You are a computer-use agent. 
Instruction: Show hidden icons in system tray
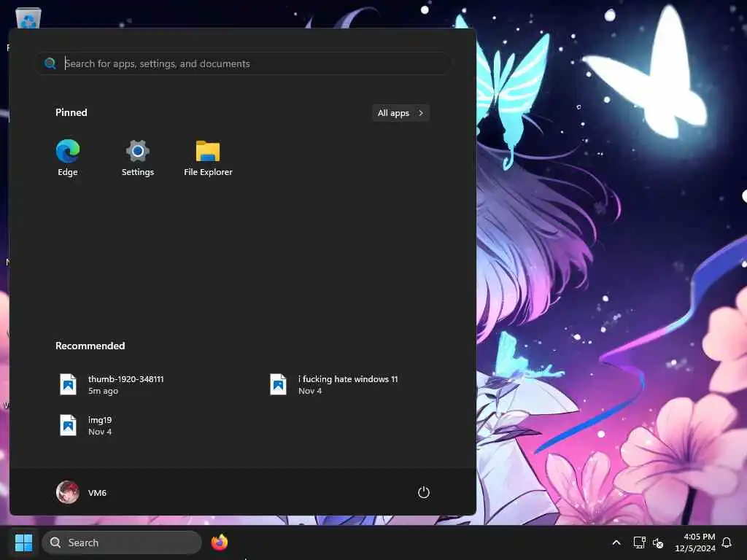point(616,542)
